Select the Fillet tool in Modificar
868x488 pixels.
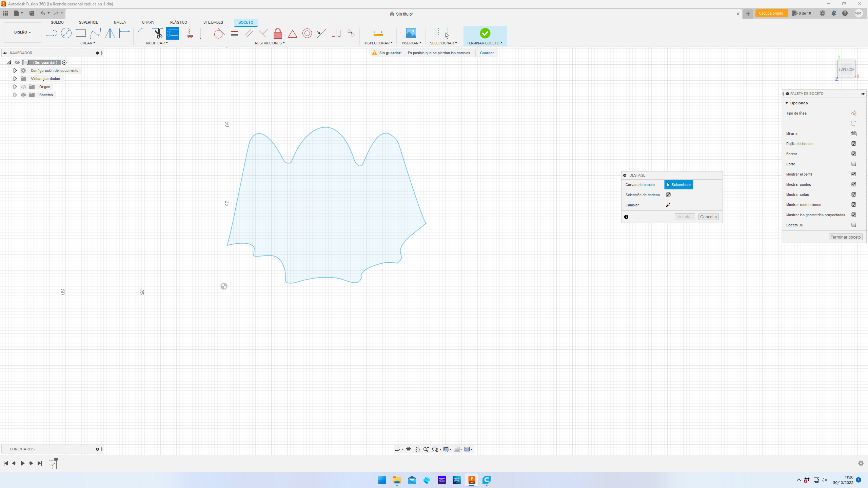pos(143,33)
